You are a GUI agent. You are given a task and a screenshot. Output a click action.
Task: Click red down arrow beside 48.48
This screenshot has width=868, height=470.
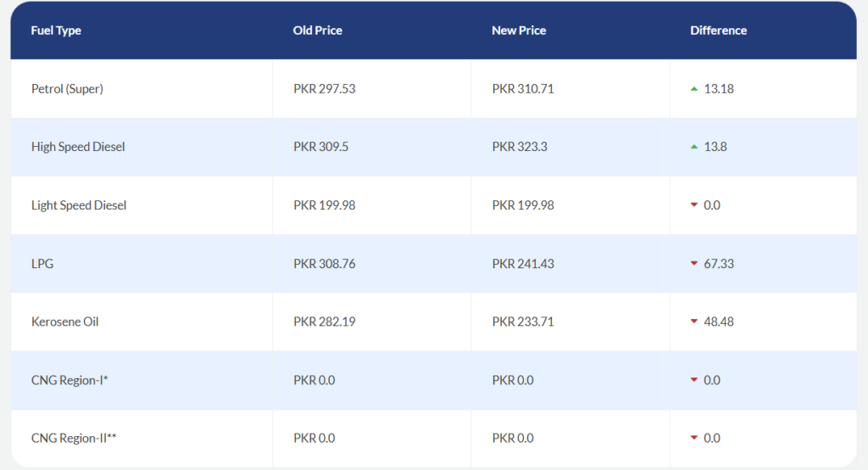693,322
